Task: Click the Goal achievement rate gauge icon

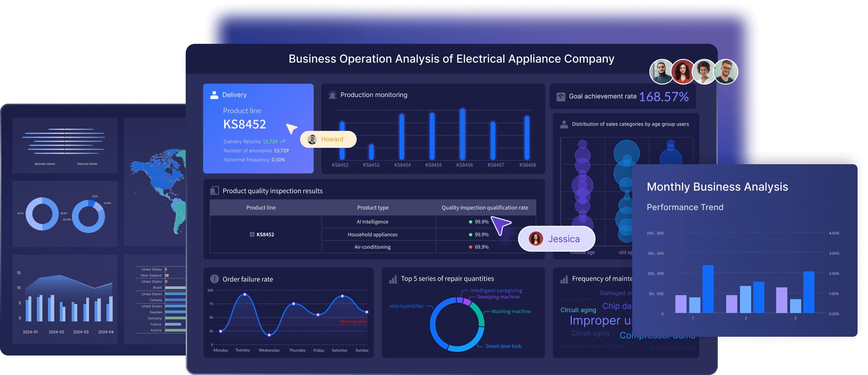Action: tap(561, 97)
